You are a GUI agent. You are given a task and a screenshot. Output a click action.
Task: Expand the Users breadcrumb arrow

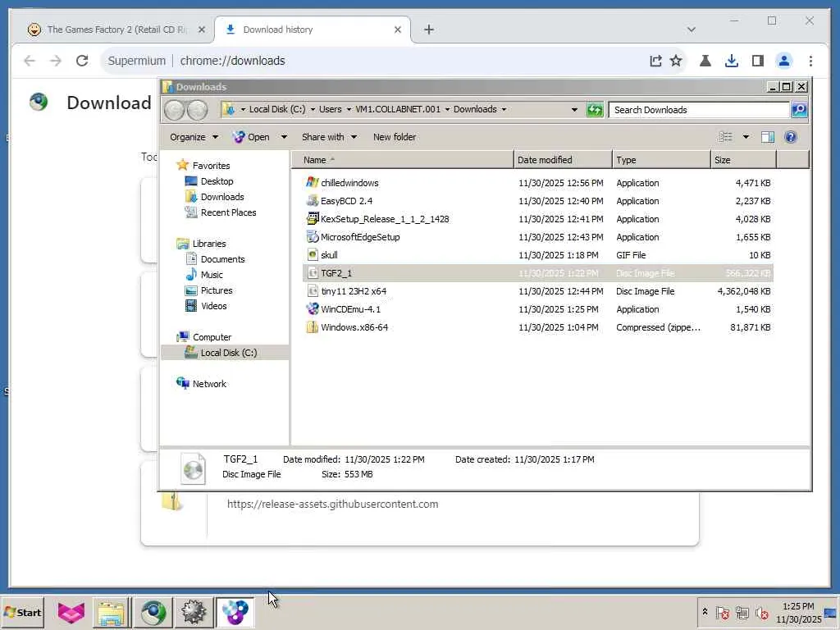point(349,109)
